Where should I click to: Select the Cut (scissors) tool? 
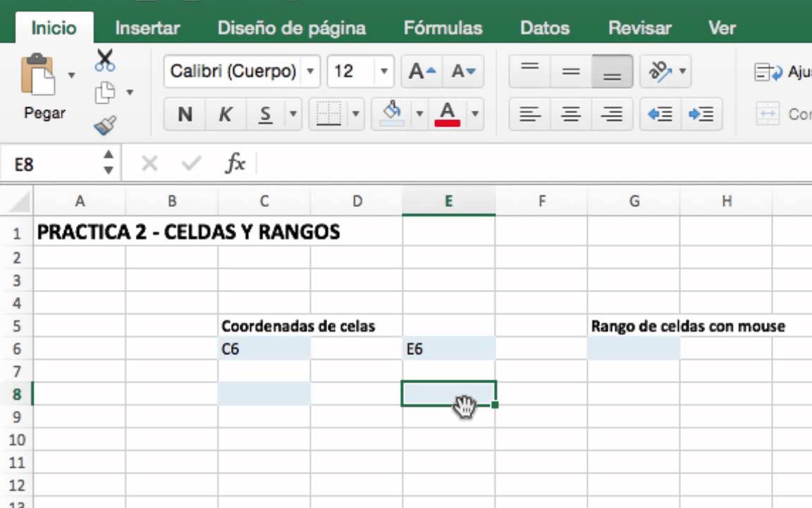pos(104,59)
